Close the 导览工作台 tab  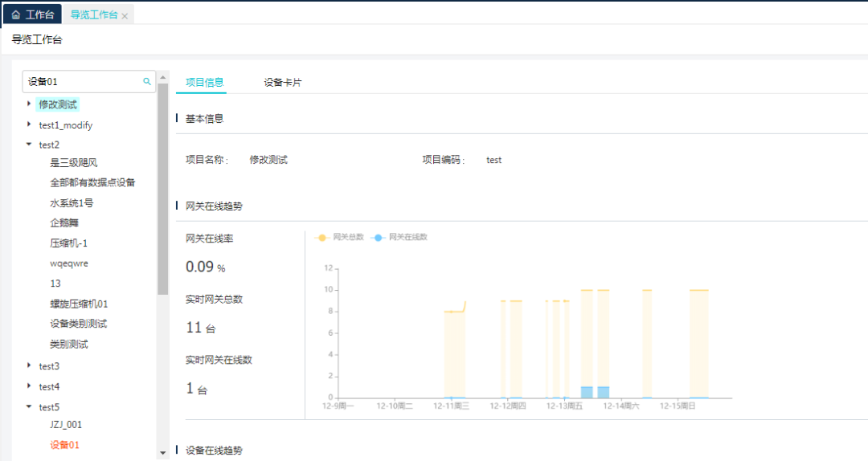125,16
